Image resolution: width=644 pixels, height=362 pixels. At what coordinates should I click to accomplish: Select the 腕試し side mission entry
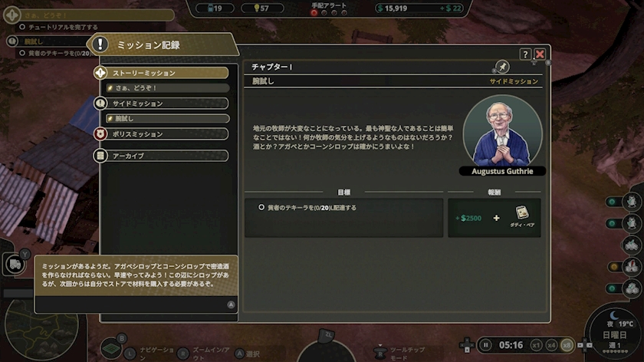168,118
